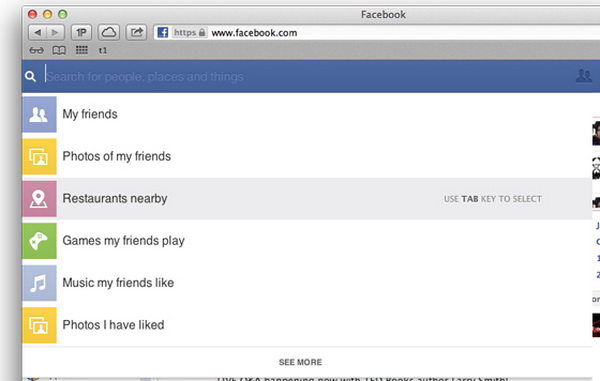The height and width of the screenshot is (381, 600).
Task: Show Top Sites grid icon
Action: pos(82,50)
